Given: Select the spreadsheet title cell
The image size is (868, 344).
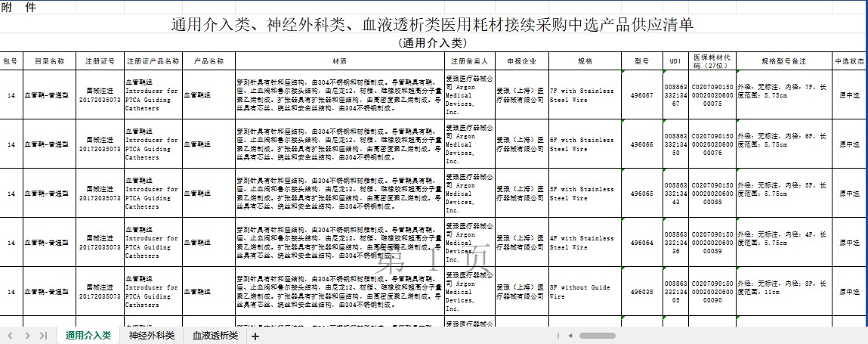Looking at the screenshot, I should pos(433,25).
